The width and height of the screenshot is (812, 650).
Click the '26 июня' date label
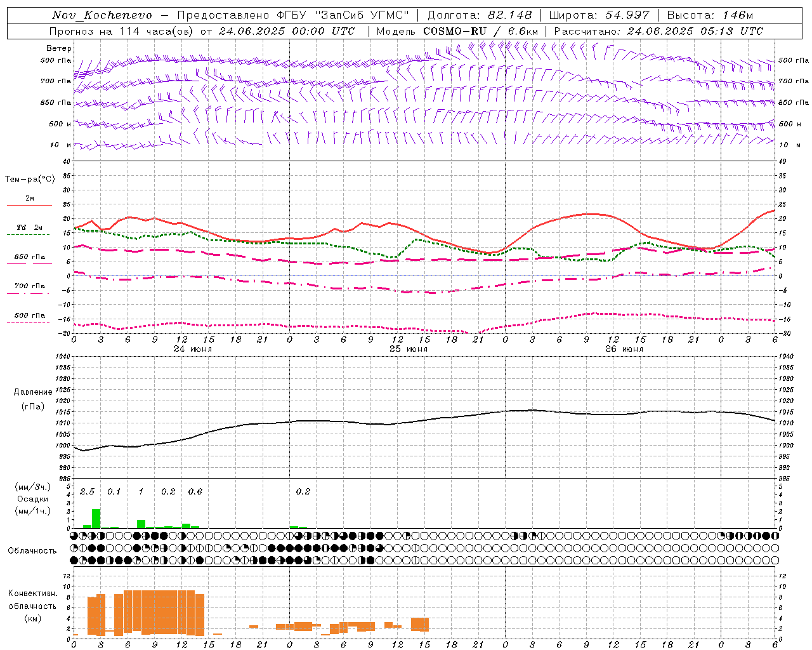pos(624,349)
